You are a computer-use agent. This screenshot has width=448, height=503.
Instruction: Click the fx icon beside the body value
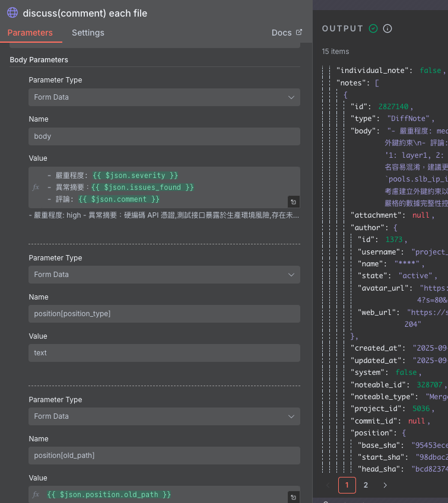coord(36,187)
